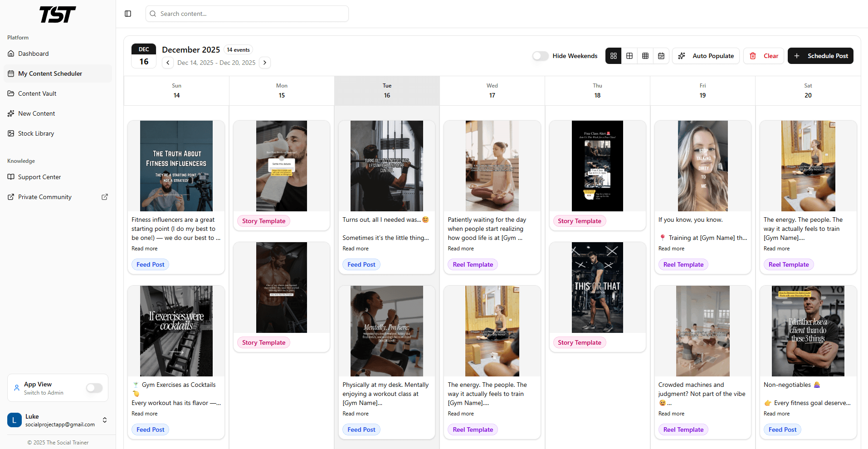Click the Search content field
The width and height of the screenshot is (868, 449).
(247, 14)
